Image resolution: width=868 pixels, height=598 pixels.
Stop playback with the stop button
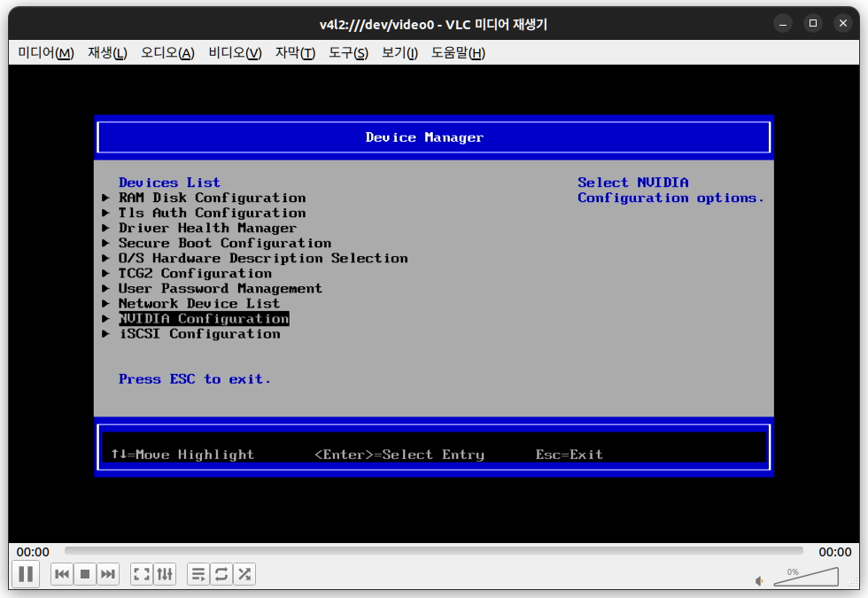pos(85,574)
